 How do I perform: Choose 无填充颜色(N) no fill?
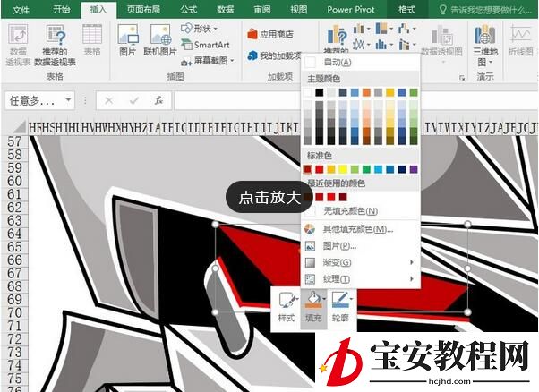(x=360, y=211)
